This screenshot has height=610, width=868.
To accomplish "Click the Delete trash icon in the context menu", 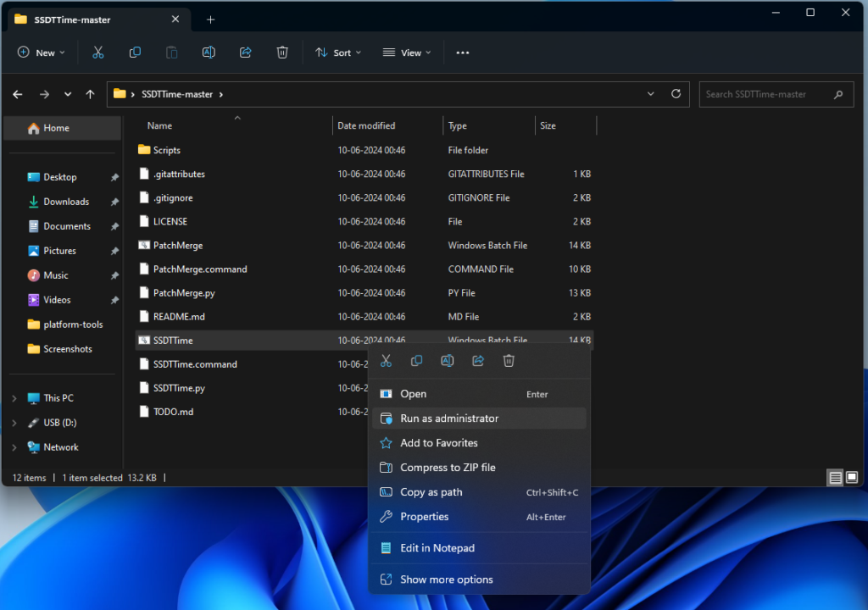I will 509,361.
